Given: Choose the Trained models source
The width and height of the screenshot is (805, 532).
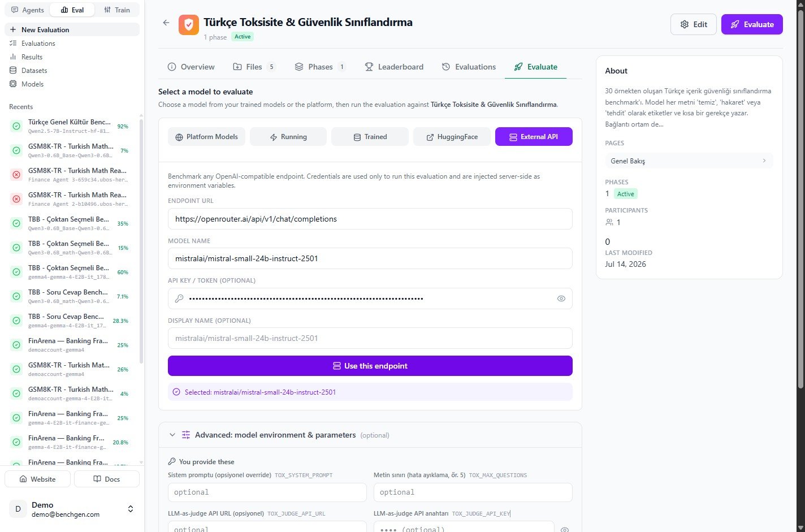Looking at the screenshot, I should click(370, 137).
